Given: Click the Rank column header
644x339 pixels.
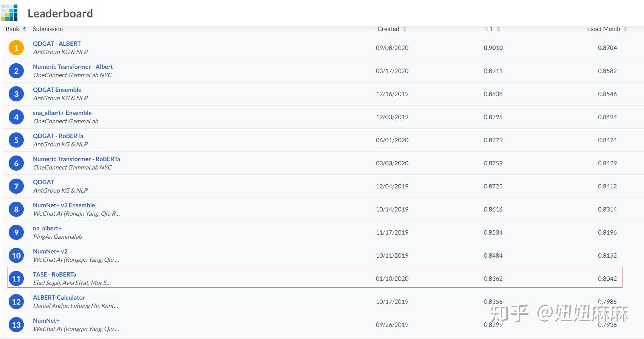Looking at the screenshot, I should point(12,29).
